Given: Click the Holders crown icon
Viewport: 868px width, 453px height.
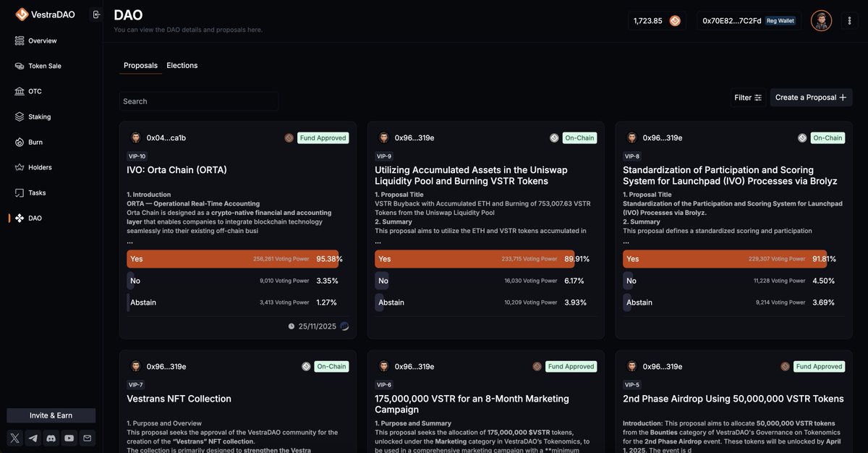Looking at the screenshot, I should pos(20,167).
